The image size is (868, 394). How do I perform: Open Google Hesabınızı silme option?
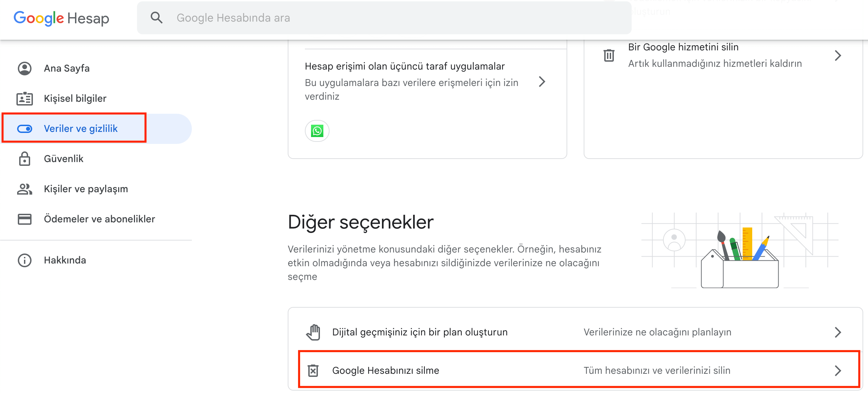(x=386, y=370)
